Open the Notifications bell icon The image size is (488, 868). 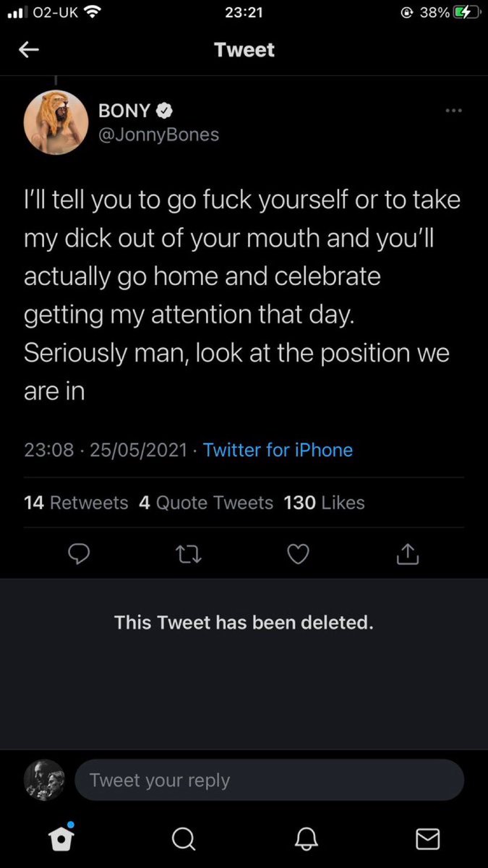click(x=305, y=839)
